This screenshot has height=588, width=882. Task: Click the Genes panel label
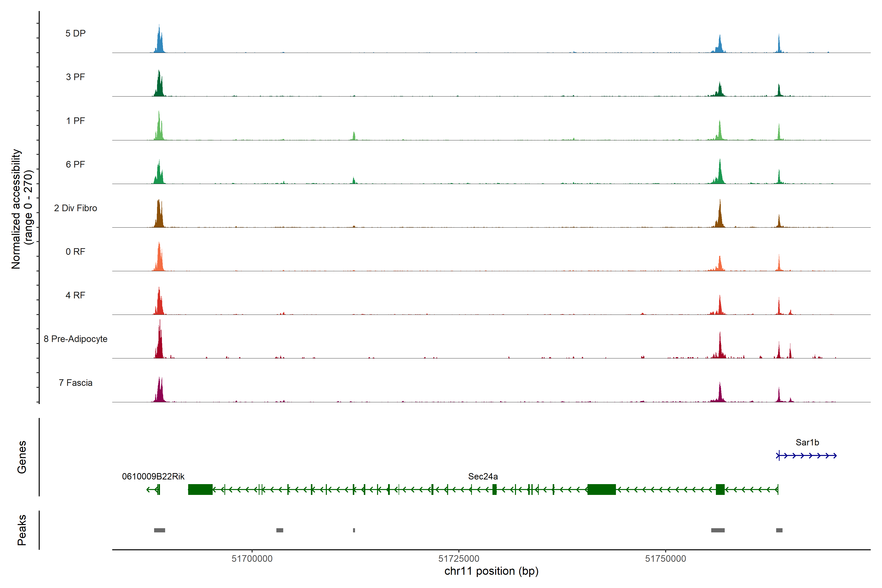click(22, 457)
